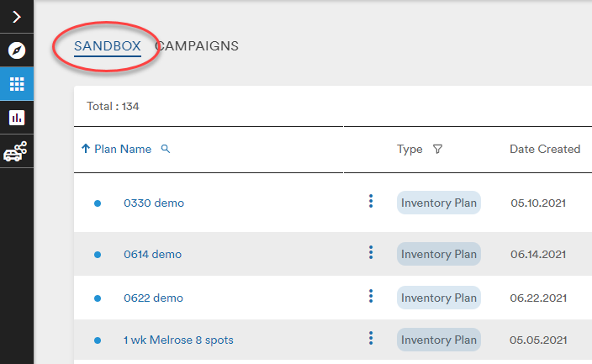Open the Type column filter funnel
This screenshot has height=364, width=592.
click(437, 149)
